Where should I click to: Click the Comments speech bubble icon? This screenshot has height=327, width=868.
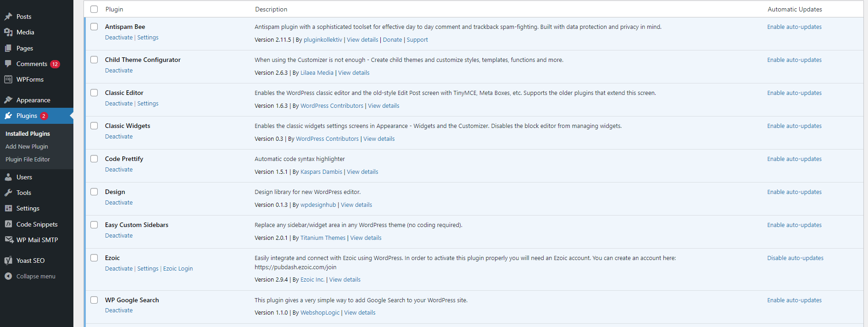[8, 64]
